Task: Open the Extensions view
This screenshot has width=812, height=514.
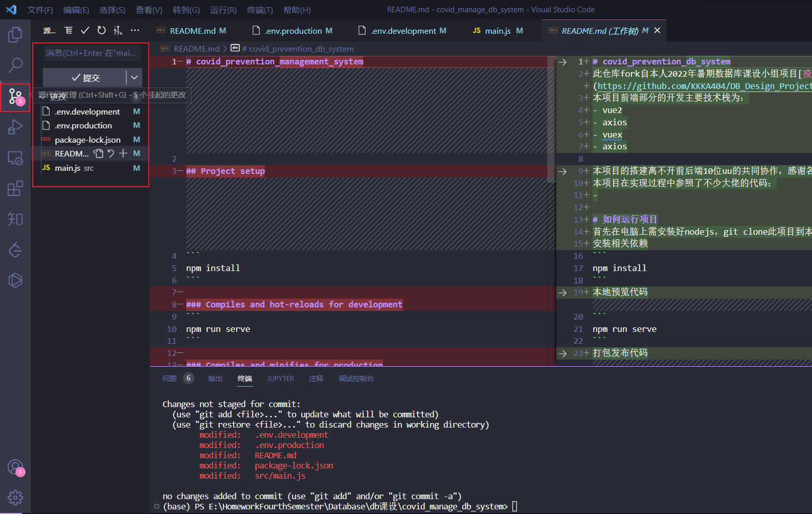Action: (15, 188)
